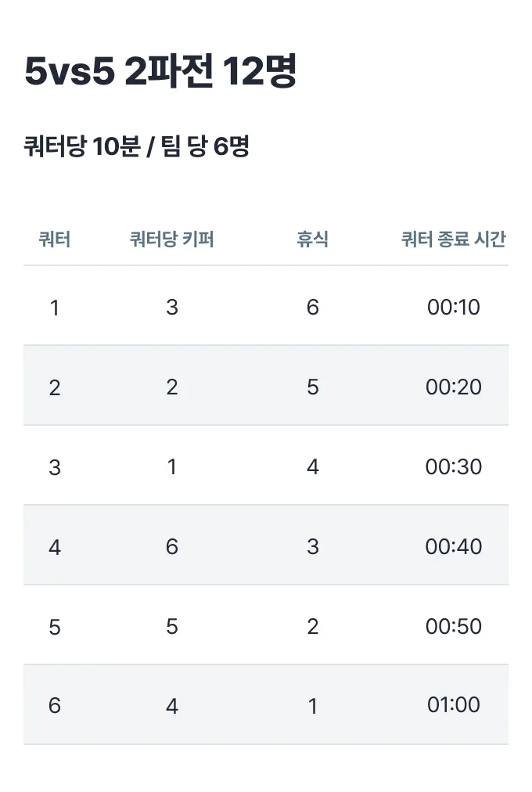Click the 5vs5 2파전 12명 title

coord(161,74)
